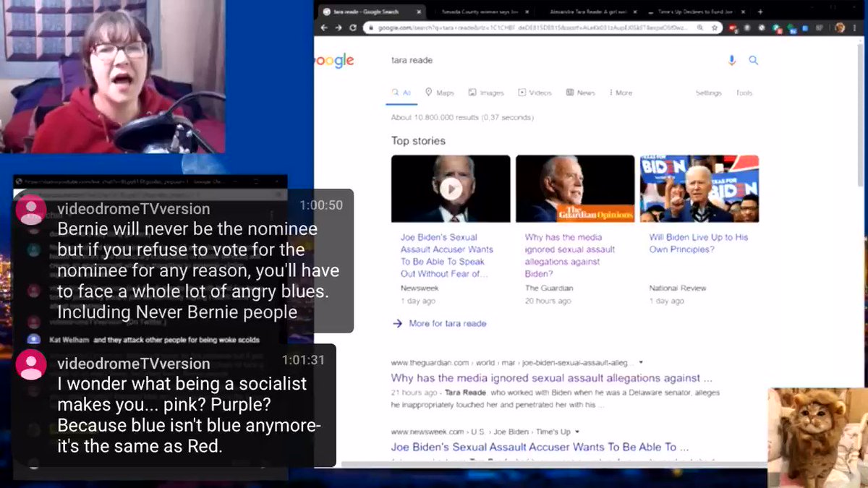Click 'Top stories' heading
Image resolution: width=868 pixels, height=488 pixels.
pyautogui.click(x=418, y=141)
